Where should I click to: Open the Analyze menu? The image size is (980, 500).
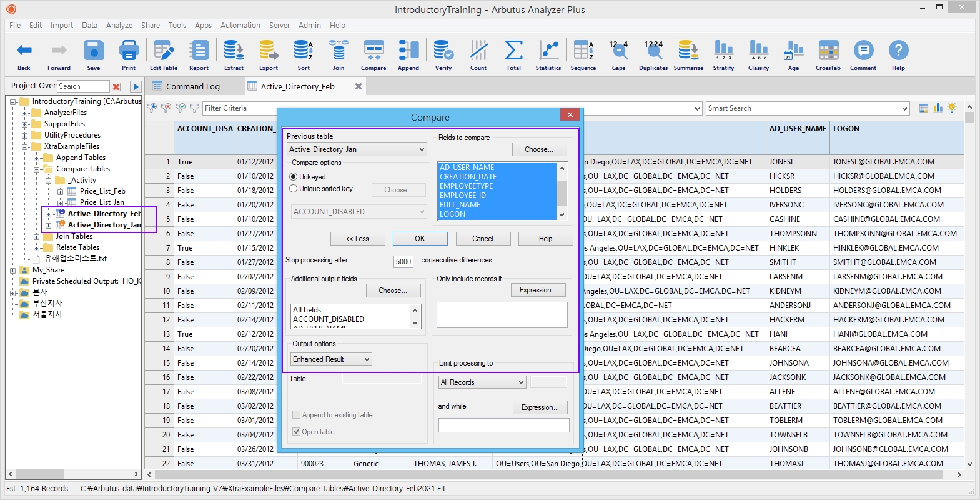point(119,26)
